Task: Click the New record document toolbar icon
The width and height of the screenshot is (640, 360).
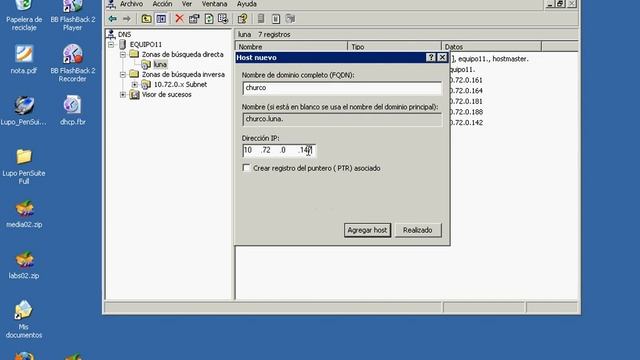Action: coord(276,19)
